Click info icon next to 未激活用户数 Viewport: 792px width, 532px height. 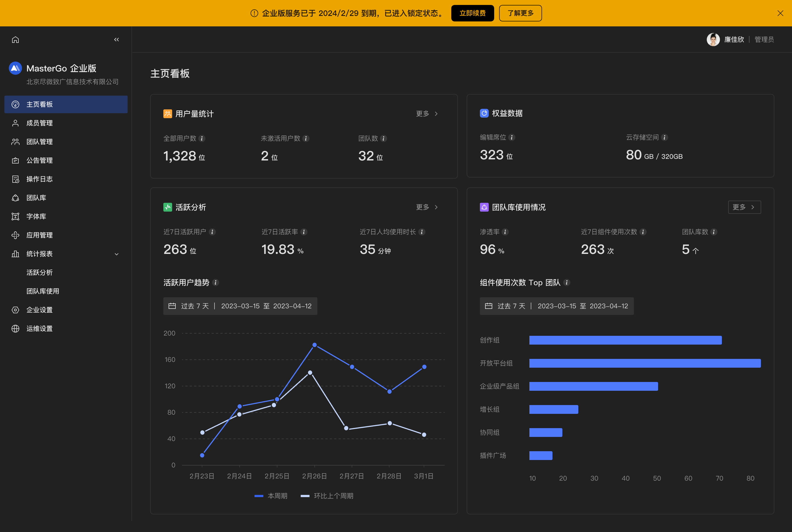[306, 138]
